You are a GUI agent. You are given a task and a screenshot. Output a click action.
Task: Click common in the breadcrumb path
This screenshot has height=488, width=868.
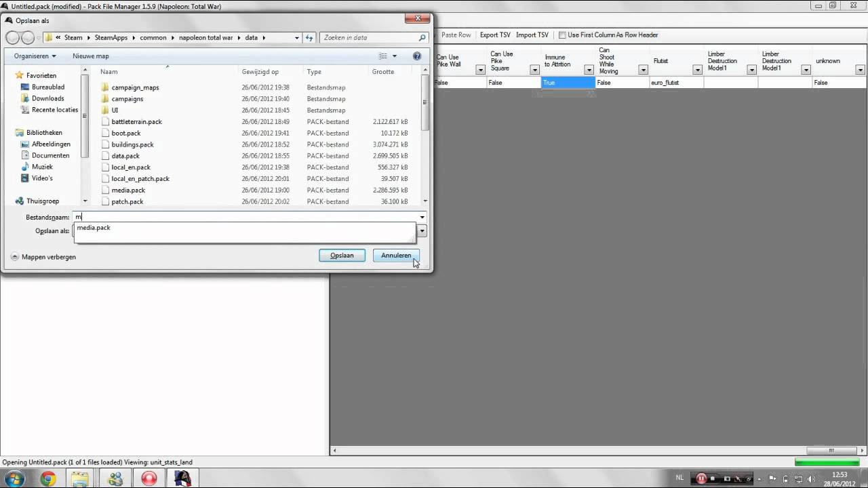[x=153, y=38]
